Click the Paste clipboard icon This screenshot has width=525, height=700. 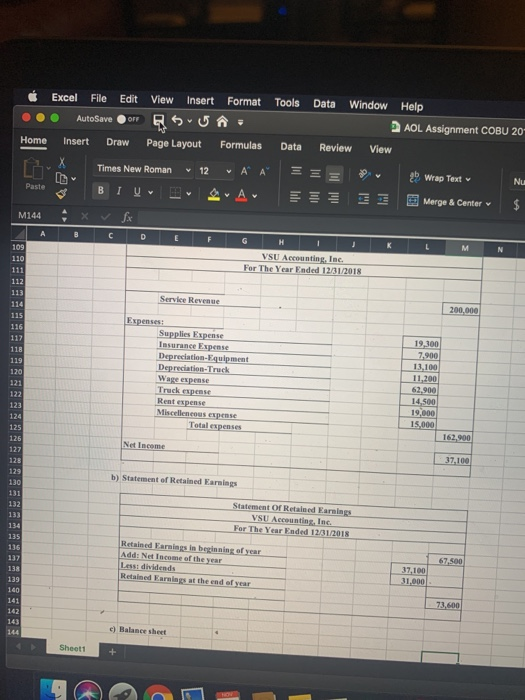point(33,168)
